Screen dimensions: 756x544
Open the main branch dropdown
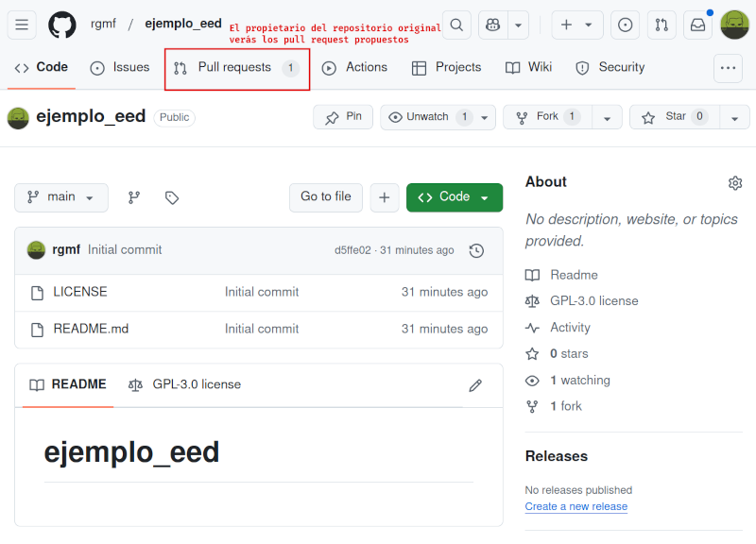click(60, 197)
